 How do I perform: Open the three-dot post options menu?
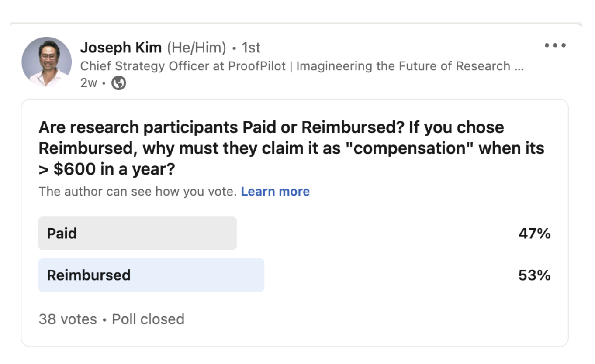pos(555,45)
